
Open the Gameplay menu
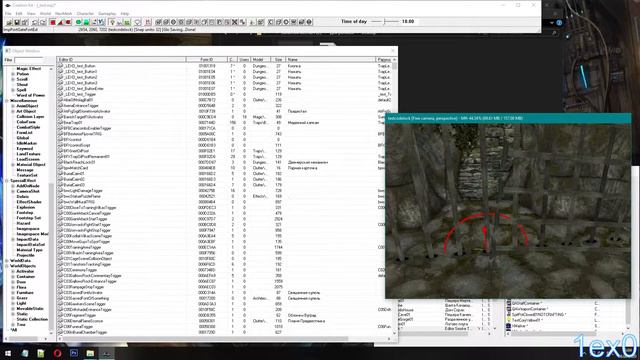[107, 13]
